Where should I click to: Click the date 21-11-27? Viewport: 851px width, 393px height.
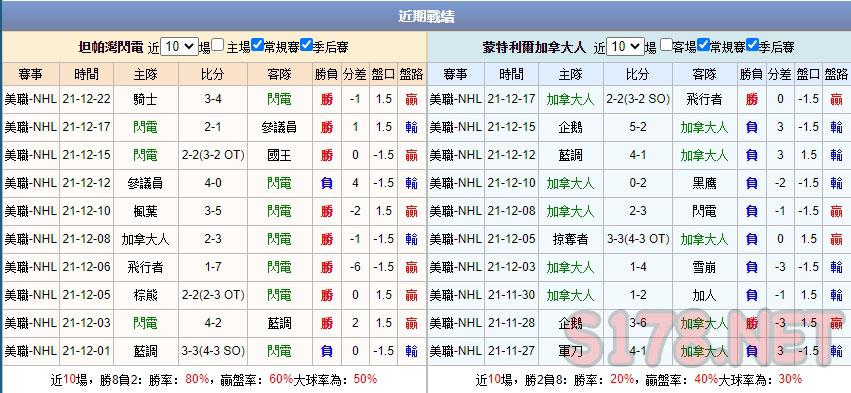pos(511,352)
